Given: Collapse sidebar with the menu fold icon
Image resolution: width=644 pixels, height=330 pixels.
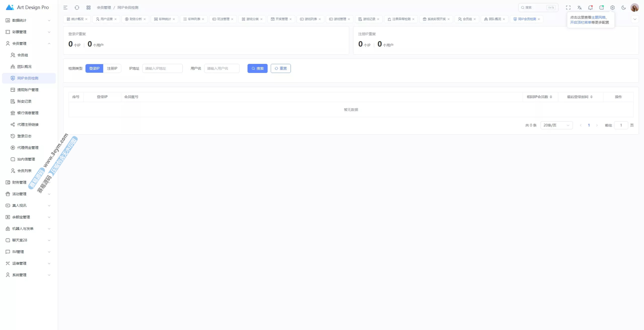Looking at the screenshot, I should pos(65,8).
